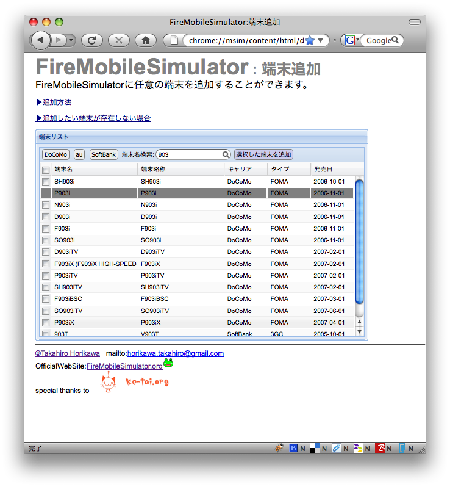Click the purple-and-yellow status bar icon
This screenshot has height=487, width=450.
(358, 448)
